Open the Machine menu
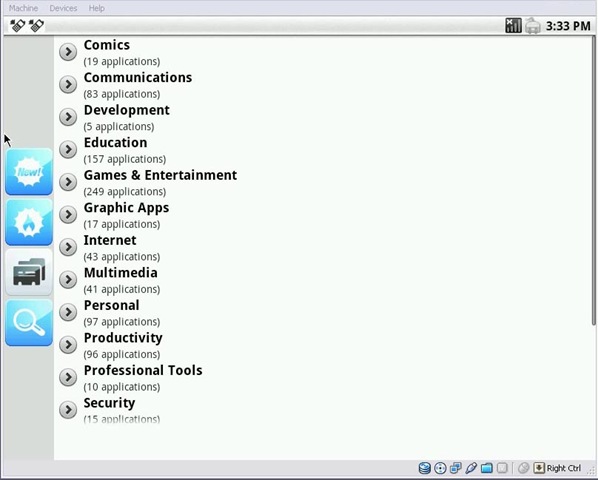 click(23, 8)
